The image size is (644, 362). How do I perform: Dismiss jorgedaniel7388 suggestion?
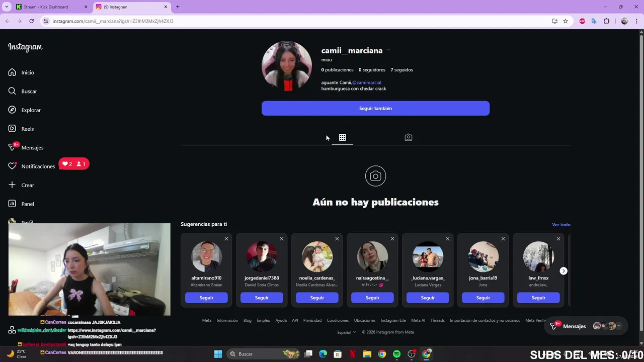(x=282, y=239)
